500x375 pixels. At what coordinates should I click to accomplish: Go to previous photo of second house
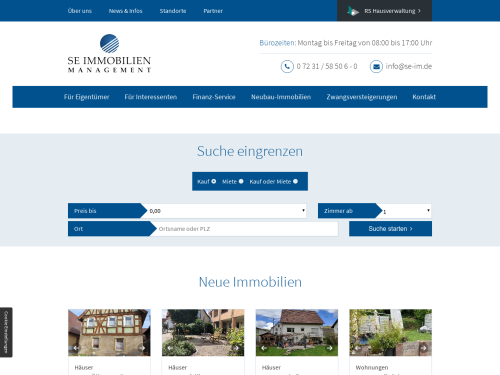tap(170, 348)
